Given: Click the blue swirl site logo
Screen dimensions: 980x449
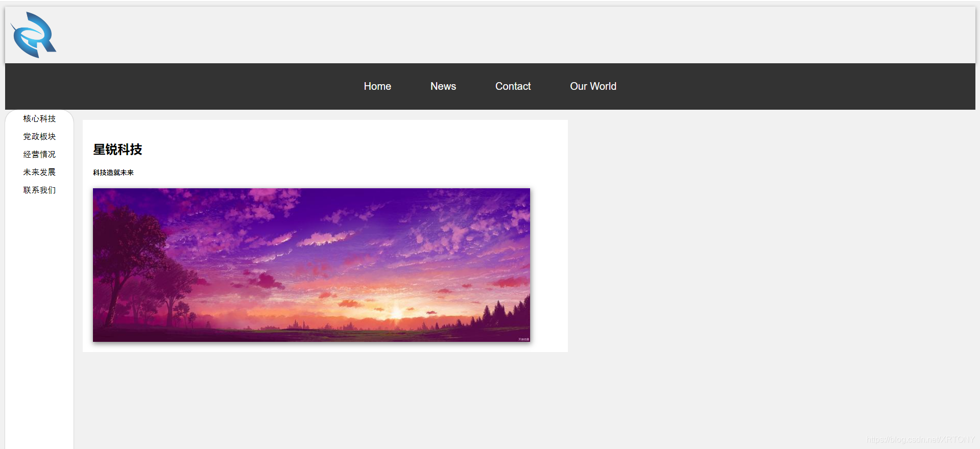Looking at the screenshot, I should [34, 35].
